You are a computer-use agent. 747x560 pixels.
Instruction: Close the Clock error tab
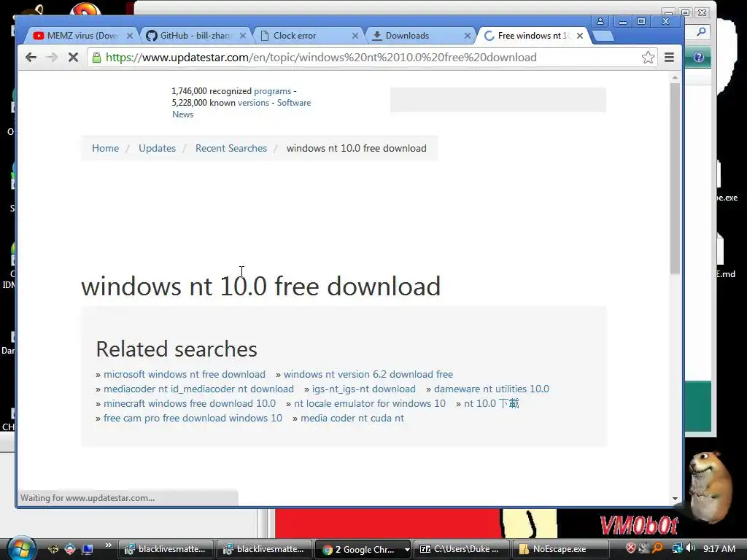[x=355, y=36]
